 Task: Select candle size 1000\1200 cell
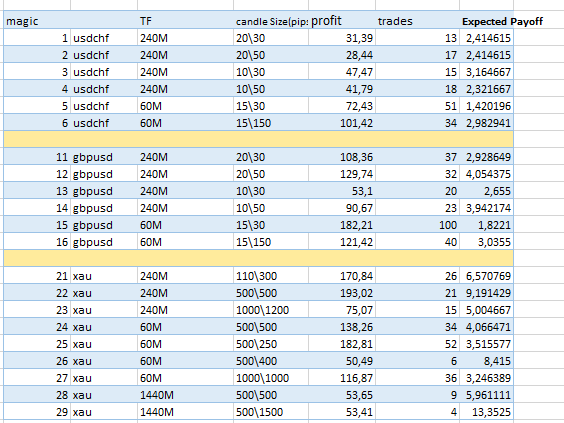point(271,310)
